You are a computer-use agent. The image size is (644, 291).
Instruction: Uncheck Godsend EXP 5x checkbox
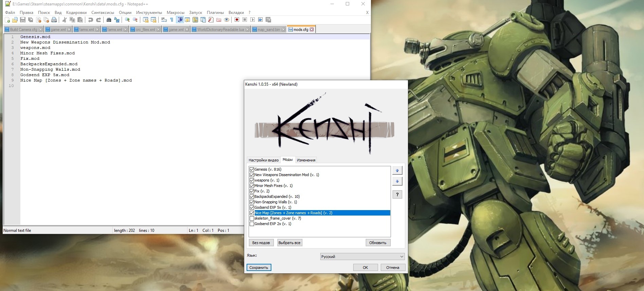pyautogui.click(x=252, y=207)
